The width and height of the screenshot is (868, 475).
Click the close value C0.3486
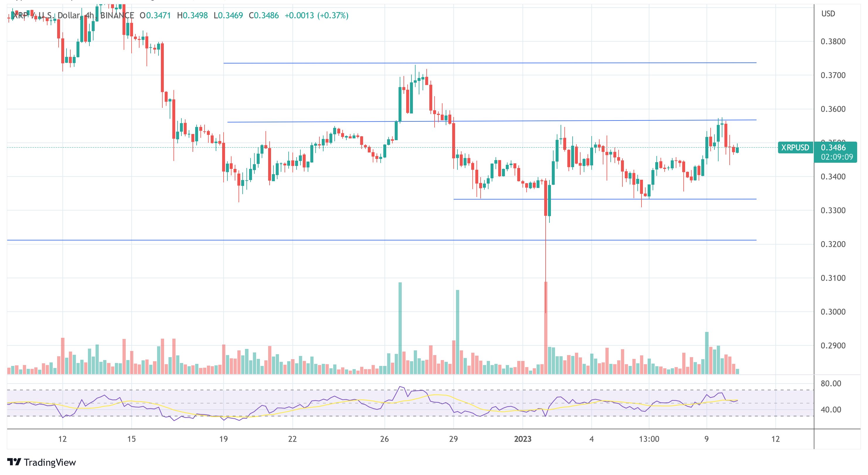tap(263, 16)
